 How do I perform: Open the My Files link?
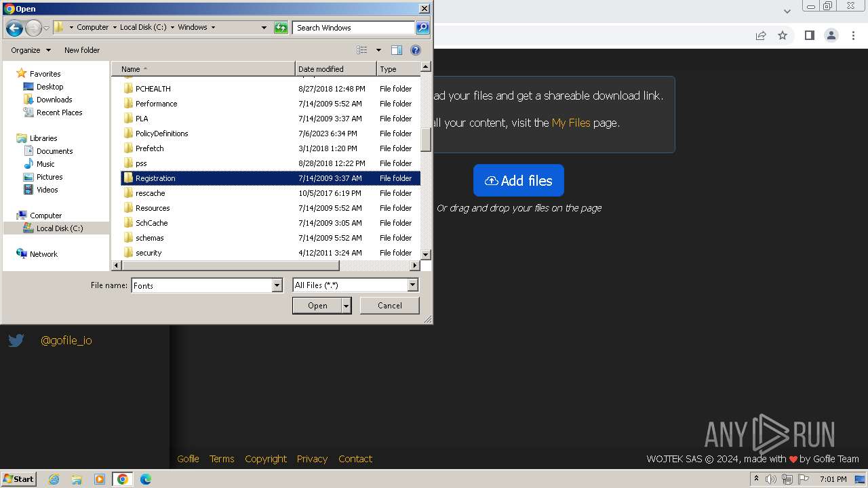pos(571,123)
